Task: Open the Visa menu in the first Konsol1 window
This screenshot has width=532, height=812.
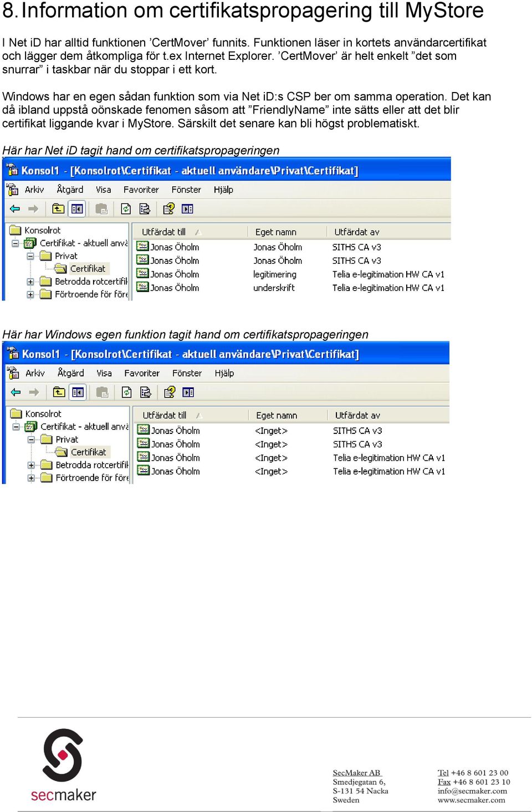Action: pyautogui.click(x=104, y=190)
